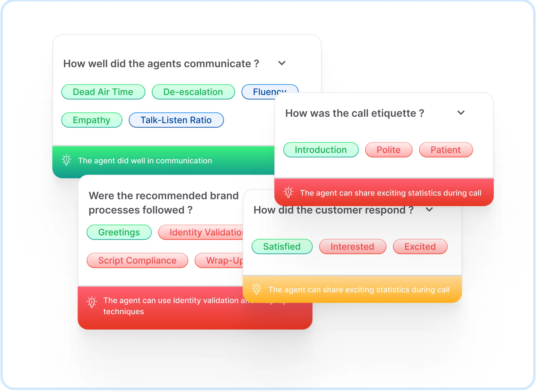Select the Patient etiquette tag
The image size is (538, 392).
[446, 150]
